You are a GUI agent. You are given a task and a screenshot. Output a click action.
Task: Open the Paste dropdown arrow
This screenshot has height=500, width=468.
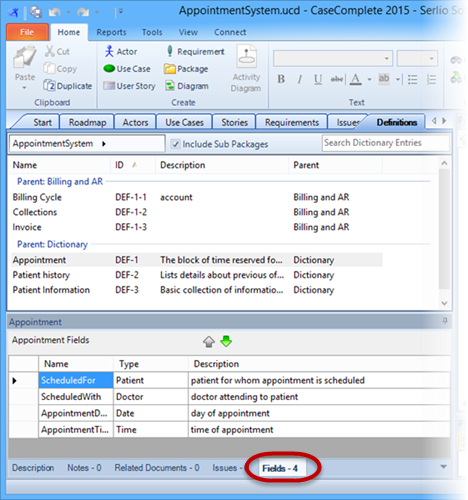click(x=24, y=88)
